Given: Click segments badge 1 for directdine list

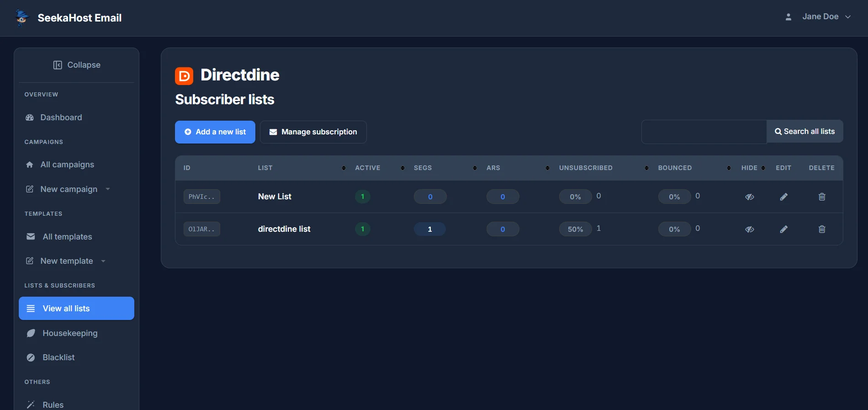Looking at the screenshot, I should point(430,229).
